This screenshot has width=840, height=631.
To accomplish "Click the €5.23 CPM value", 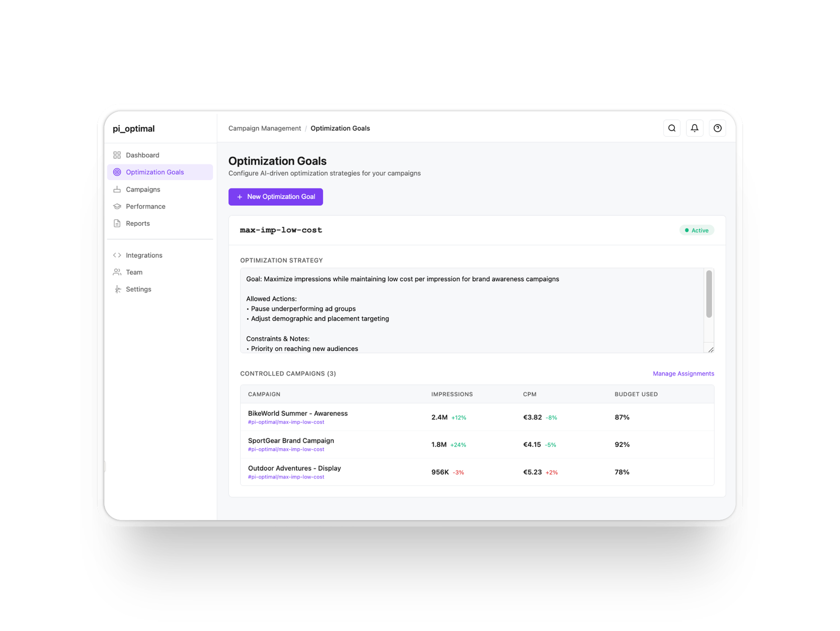I will (x=532, y=473).
